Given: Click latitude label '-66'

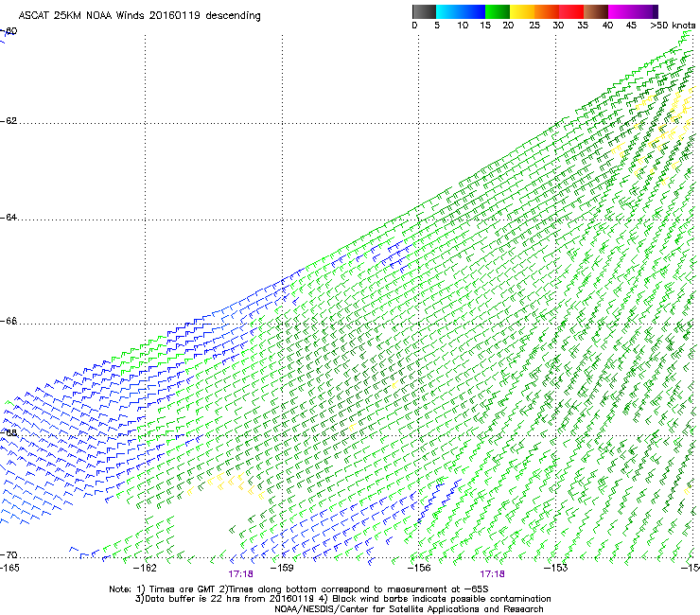Looking at the screenshot, I should [x=9, y=321].
